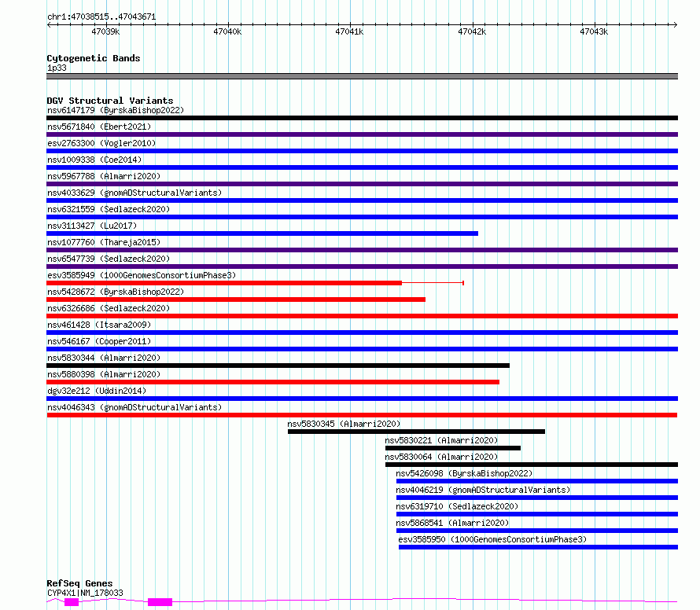Image resolution: width=700 pixels, height=610 pixels.
Task: Click the black bar under nsv5830221
Action: [x=453, y=448]
